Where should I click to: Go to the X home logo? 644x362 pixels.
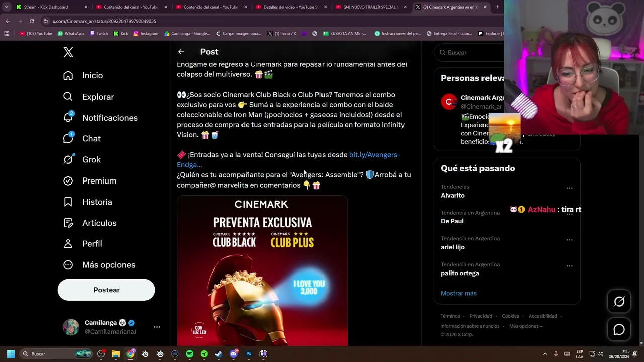point(68,52)
